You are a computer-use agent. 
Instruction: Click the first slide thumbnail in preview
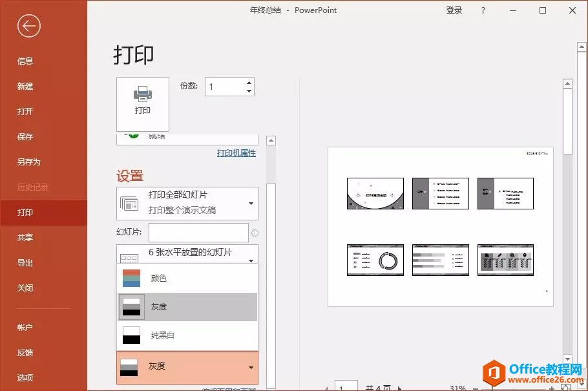[x=375, y=193]
